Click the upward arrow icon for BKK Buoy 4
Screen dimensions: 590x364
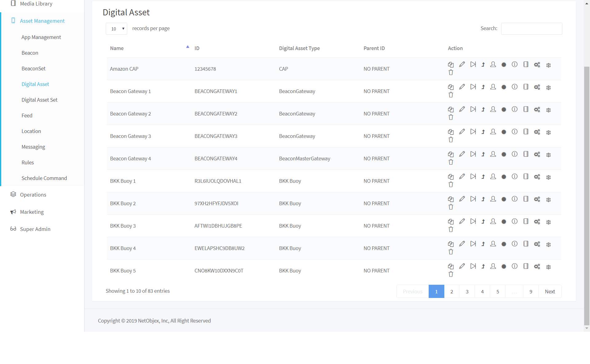point(483,244)
